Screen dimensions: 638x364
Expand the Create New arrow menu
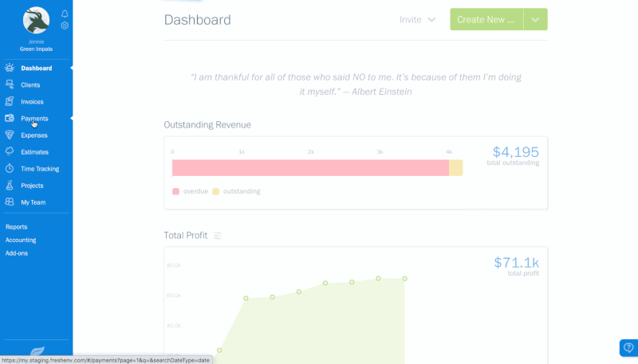point(535,20)
